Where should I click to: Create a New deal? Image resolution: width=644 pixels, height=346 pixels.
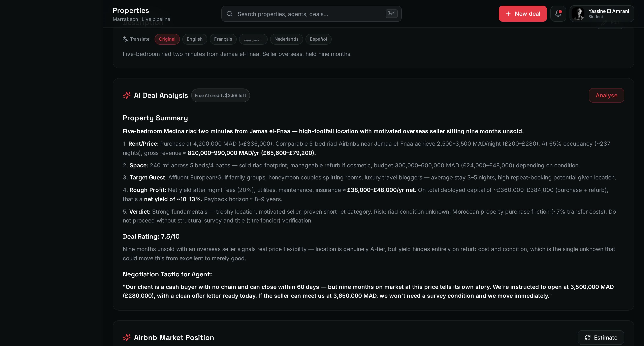coord(523,14)
